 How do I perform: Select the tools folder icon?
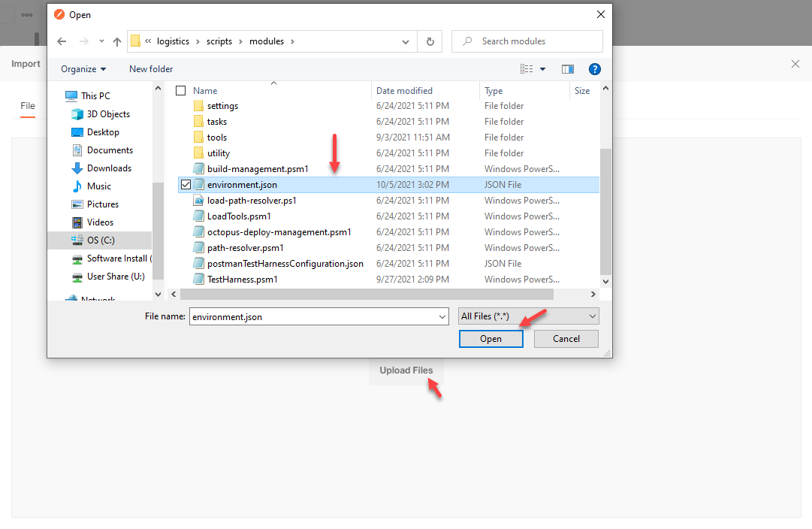point(198,138)
